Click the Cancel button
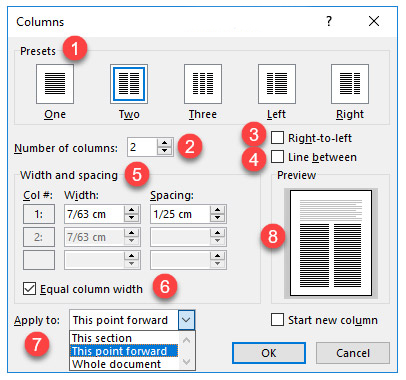406x380 pixels. (353, 353)
